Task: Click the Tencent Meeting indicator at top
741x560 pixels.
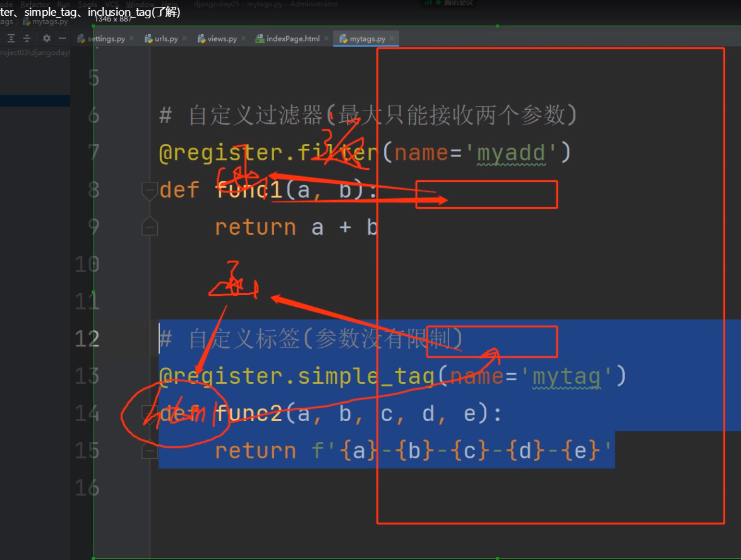Action: tap(449, 3)
